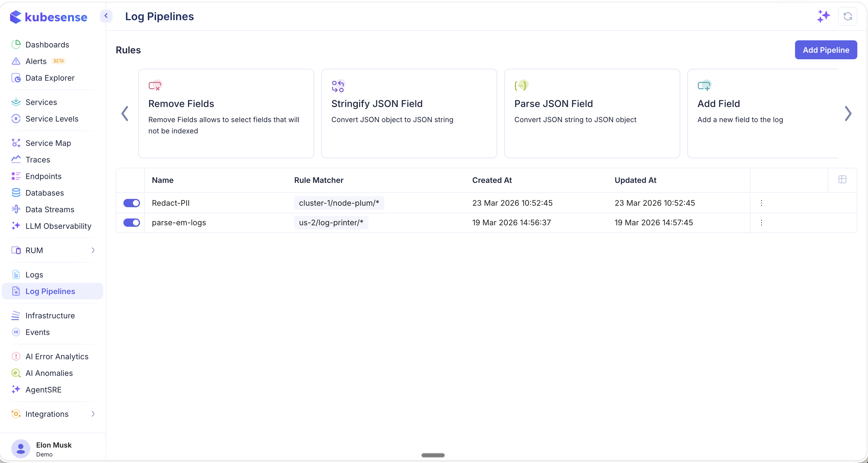Open AgentSRE from the sidebar
This screenshot has height=463, width=868.
(43, 389)
